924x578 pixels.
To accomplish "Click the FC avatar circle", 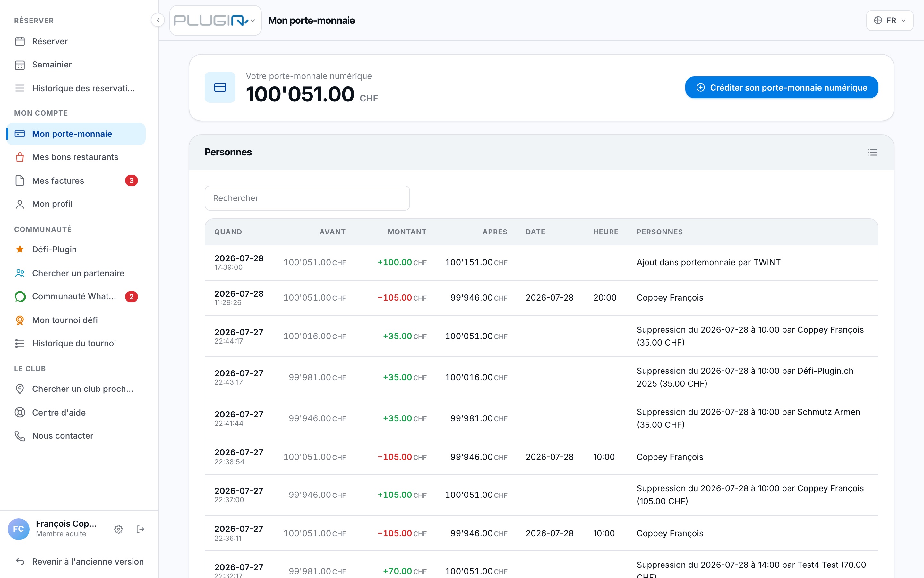I will pyautogui.click(x=18, y=529).
